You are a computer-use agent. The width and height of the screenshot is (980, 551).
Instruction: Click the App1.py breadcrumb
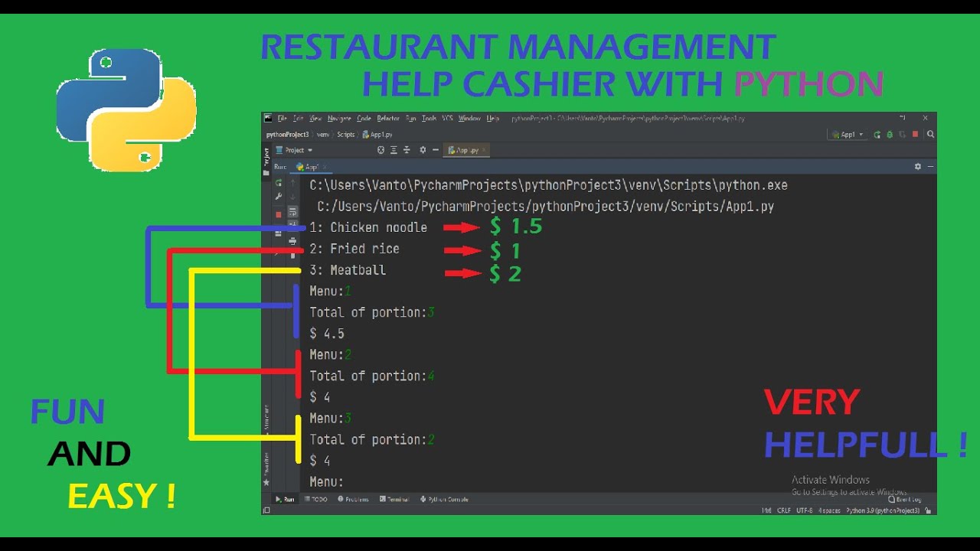point(377,135)
